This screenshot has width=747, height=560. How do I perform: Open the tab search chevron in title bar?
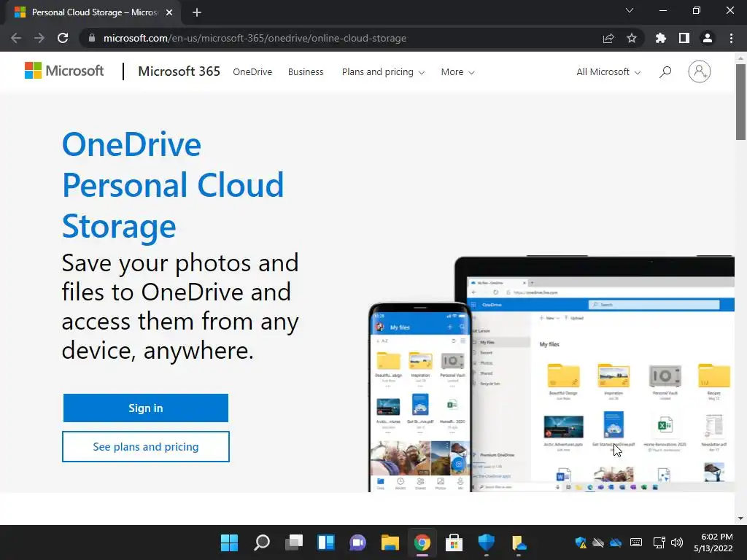coord(630,10)
